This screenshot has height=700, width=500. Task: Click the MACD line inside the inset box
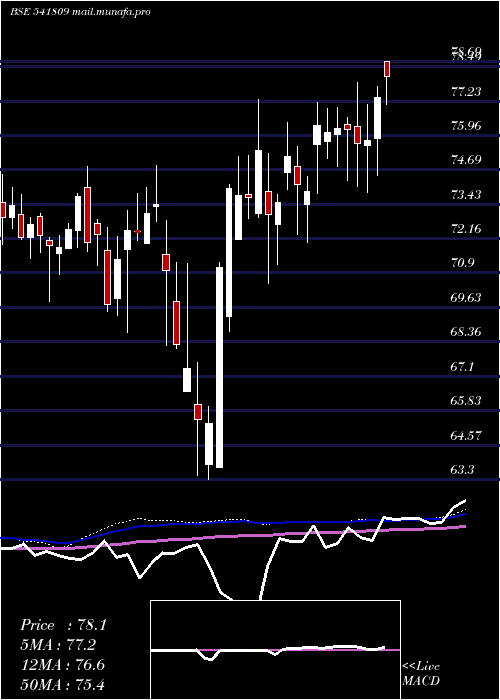click(x=268, y=650)
